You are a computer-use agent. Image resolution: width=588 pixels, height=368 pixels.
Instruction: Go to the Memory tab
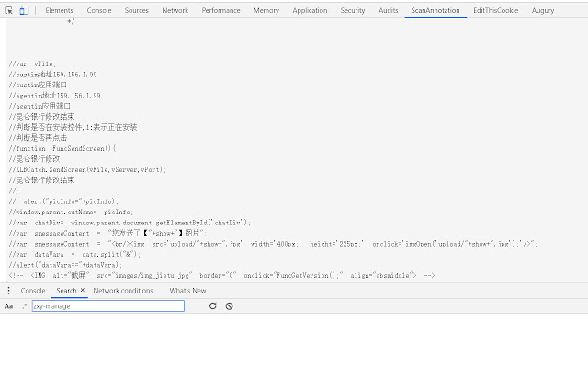point(266,10)
